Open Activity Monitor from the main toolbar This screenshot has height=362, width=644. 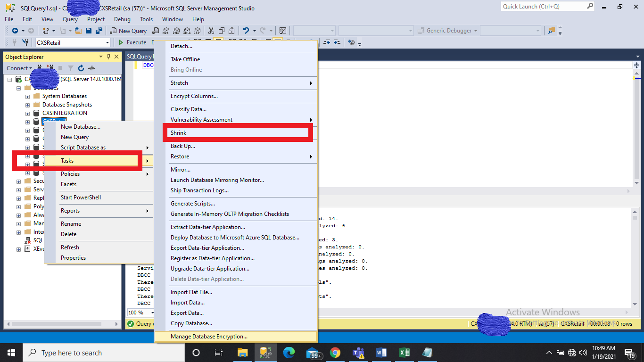click(x=283, y=31)
